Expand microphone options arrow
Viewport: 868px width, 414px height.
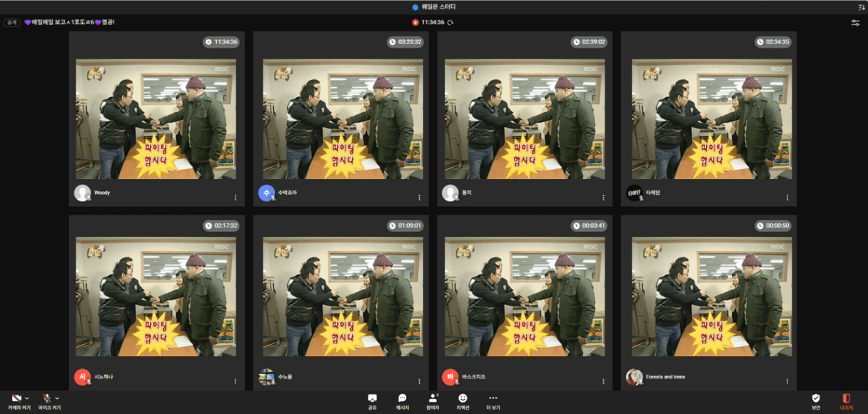57,398
